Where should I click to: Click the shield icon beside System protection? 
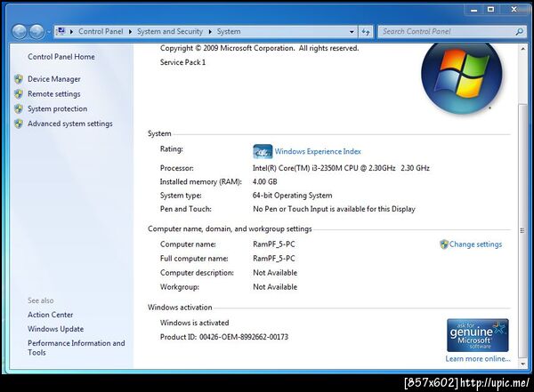(19, 108)
